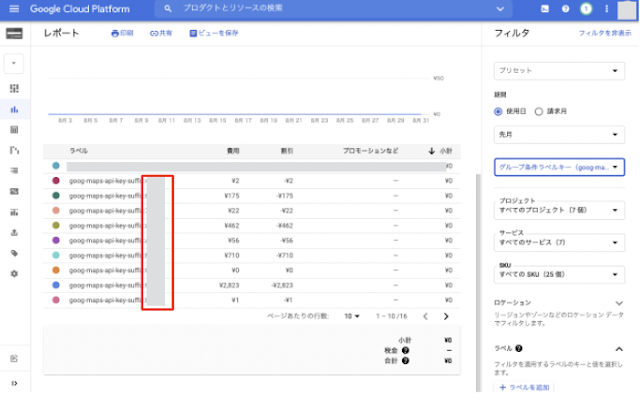
Task: Go to next page of table rows
Action: (446, 316)
